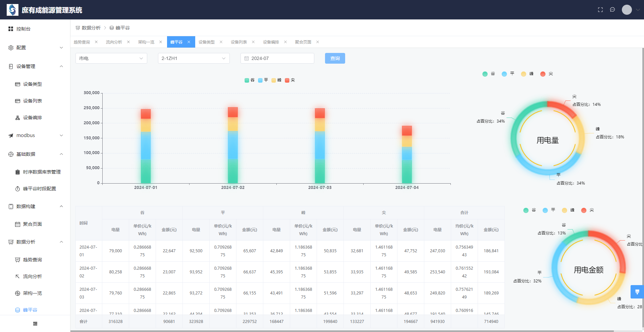The width and height of the screenshot is (644, 332).
Task: Expand the modbus menu chevron
Action: (61, 135)
